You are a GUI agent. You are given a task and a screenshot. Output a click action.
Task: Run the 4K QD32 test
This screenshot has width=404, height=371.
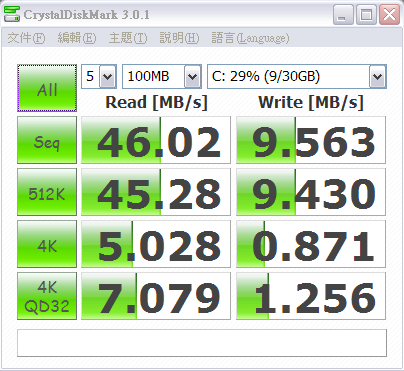tap(47, 296)
